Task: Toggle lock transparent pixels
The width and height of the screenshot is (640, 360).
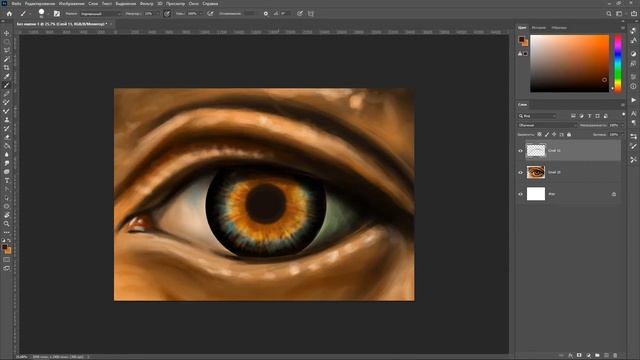Action: (540, 134)
